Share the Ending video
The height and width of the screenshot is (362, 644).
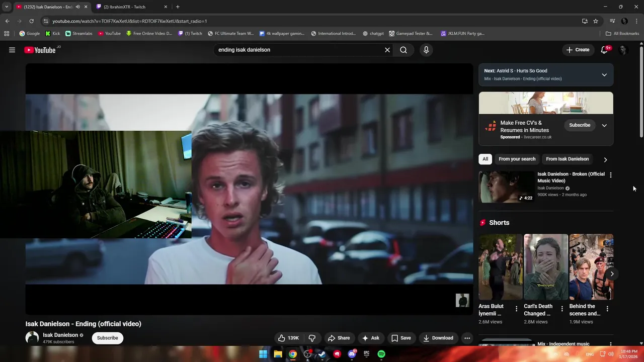coord(339,338)
